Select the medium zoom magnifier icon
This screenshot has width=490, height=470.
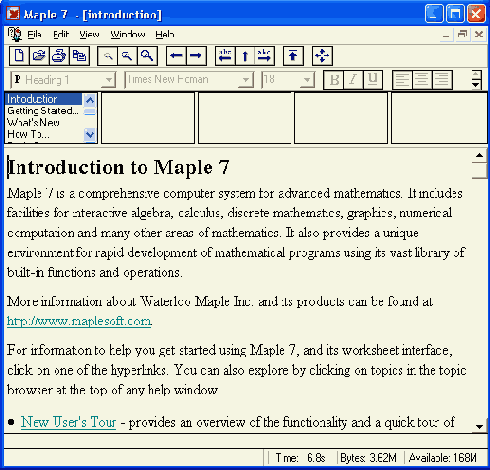[127, 56]
